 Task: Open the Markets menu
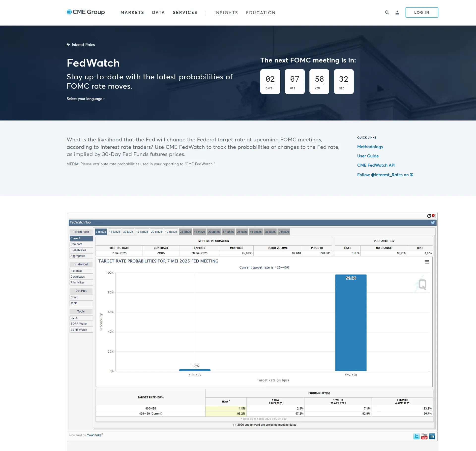(132, 12)
